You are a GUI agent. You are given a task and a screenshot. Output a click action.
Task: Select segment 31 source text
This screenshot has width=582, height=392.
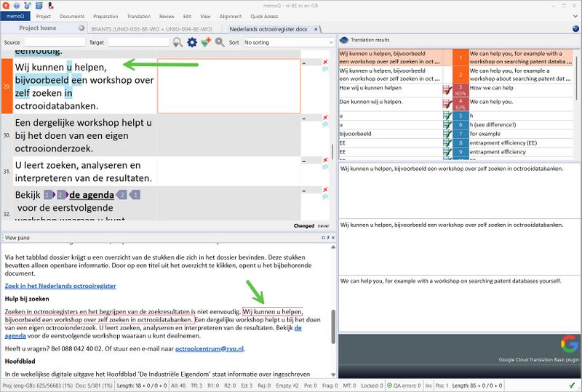(x=84, y=172)
